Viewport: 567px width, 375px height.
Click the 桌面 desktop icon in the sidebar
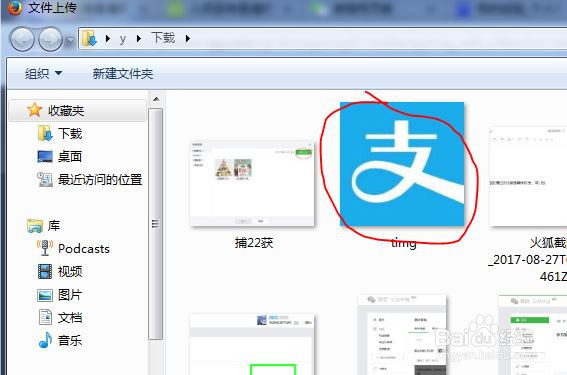tap(45, 157)
